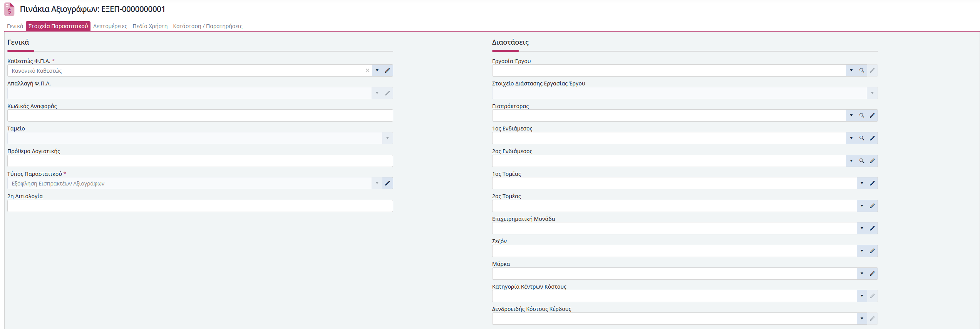Edit 1ος Τομέας with pencil icon
Screen dimensions: 980x329
[x=872, y=183]
